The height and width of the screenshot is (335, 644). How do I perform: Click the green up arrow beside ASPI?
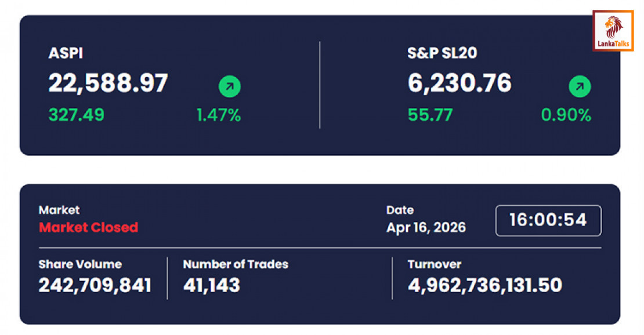pyautogui.click(x=230, y=87)
